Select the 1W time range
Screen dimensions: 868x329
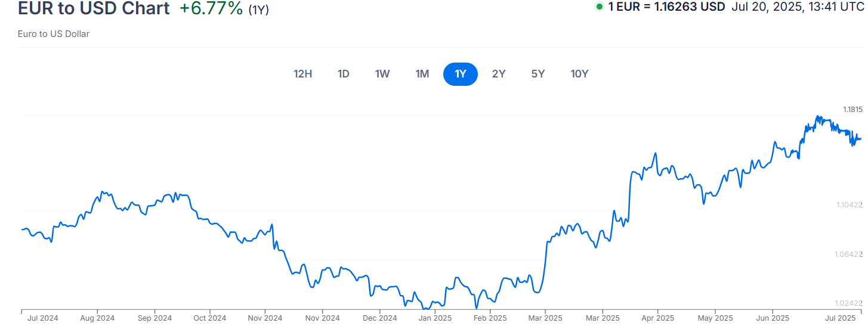(x=382, y=74)
